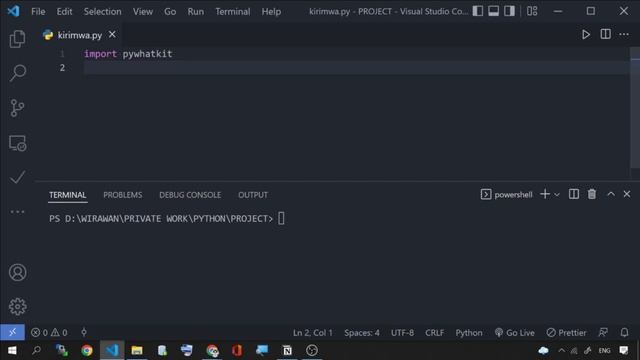Kill terminal with trash icon
The height and width of the screenshot is (360, 640).
coord(591,194)
